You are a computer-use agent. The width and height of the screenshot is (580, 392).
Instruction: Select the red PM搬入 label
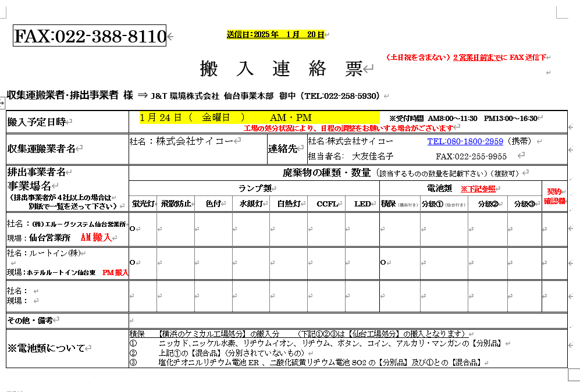pyautogui.click(x=115, y=272)
